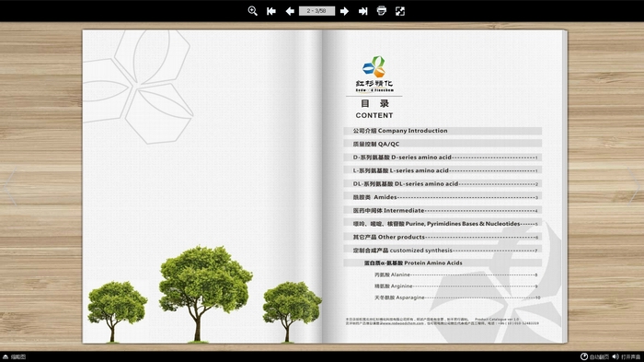Click the print icon
This screenshot has width=644, height=362.
click(x=382, y=11)
